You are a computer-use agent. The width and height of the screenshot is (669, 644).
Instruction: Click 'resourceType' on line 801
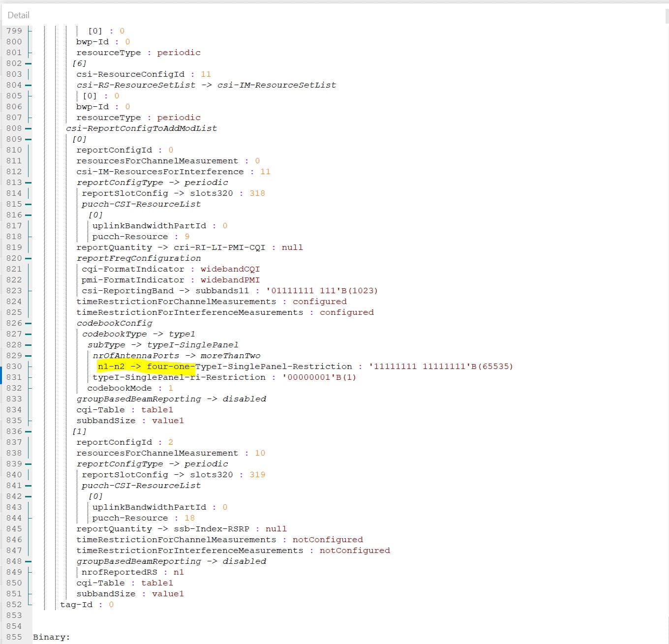pos(108,53)
